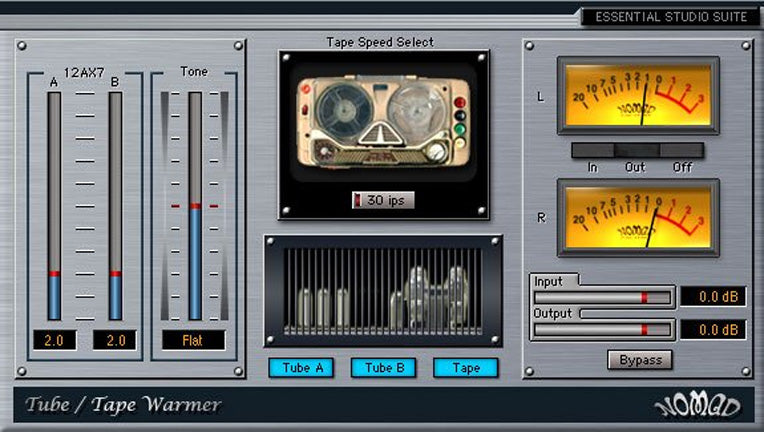Set the VU meter switch to In
The width and height of the screenshot is (764, 432).
(592, 151)
